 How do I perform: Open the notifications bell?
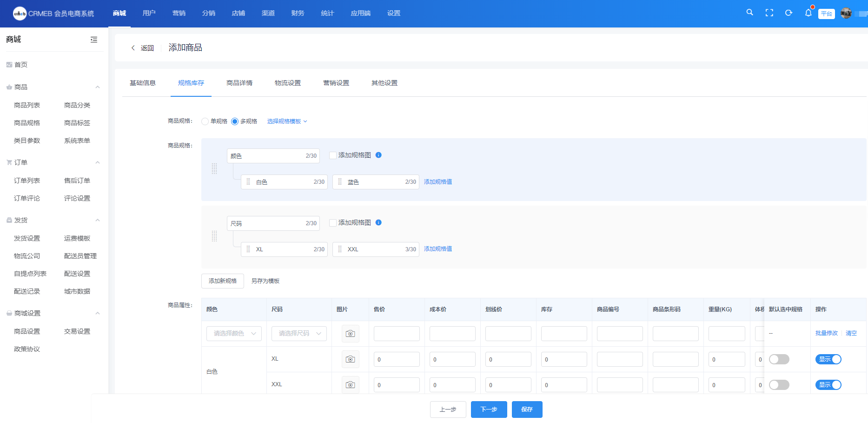click(x=808, y=13)
